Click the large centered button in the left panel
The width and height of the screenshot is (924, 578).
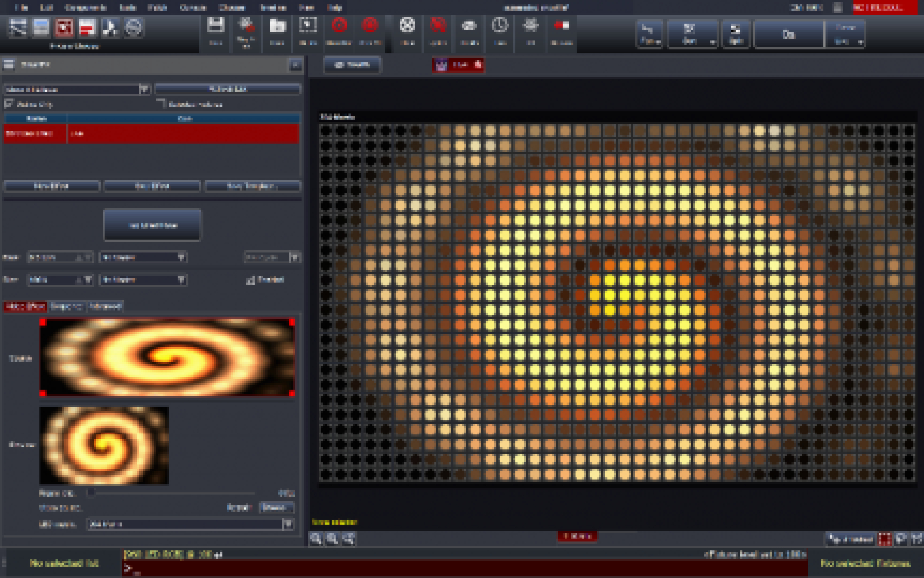152,225
